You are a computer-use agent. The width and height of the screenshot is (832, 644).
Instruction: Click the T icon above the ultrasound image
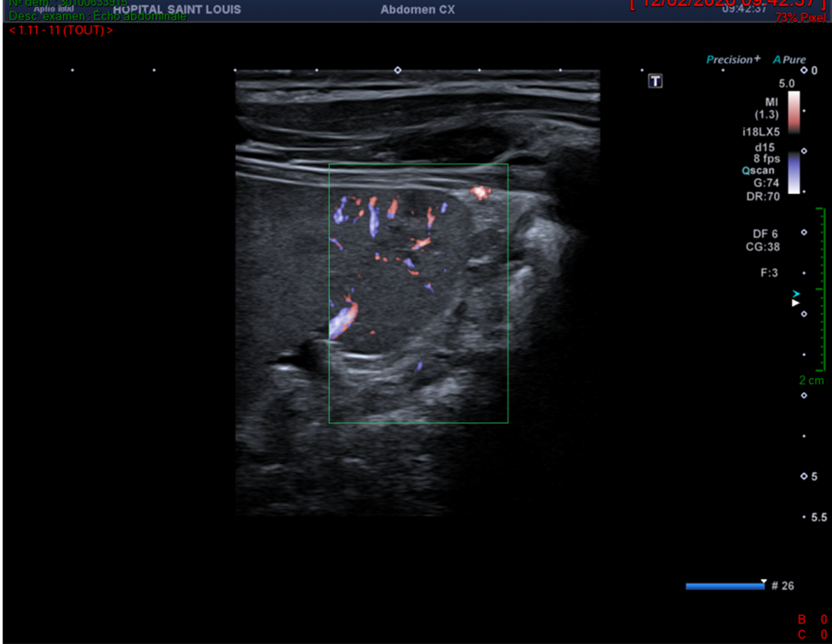tap(655, 81)
